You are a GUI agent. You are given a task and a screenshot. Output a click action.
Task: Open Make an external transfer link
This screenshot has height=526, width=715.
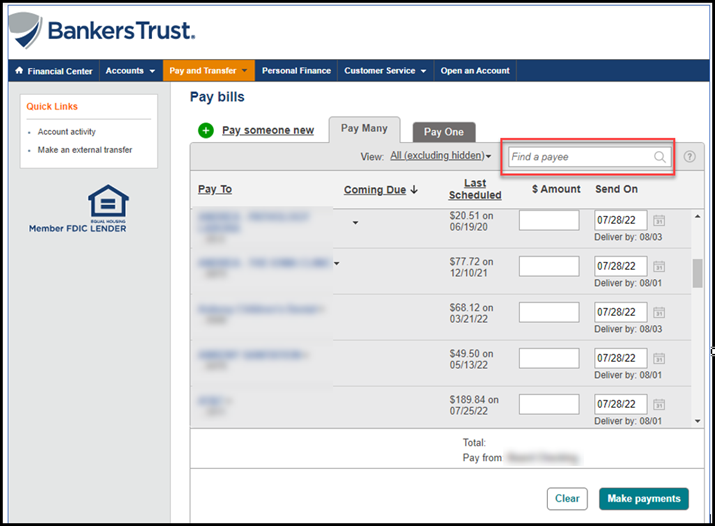coord(85,150)
